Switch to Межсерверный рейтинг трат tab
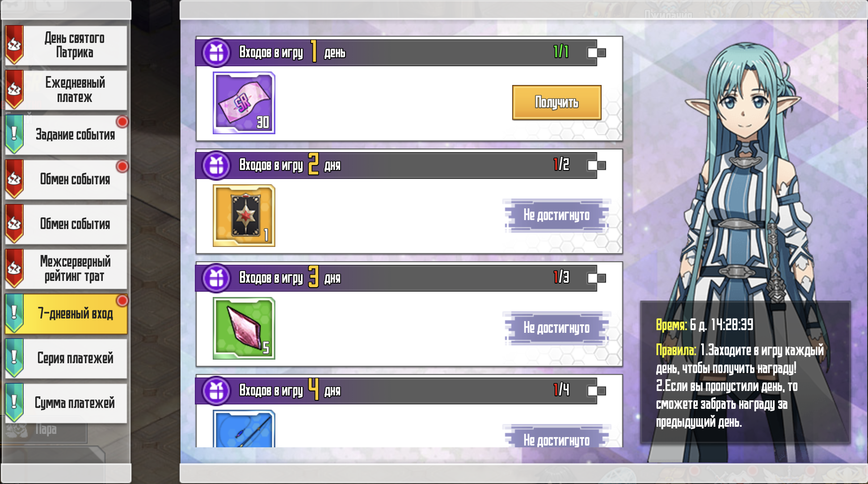Image resolution: width=868 pixels, height=484 pixels. click(x=66, y=269)
